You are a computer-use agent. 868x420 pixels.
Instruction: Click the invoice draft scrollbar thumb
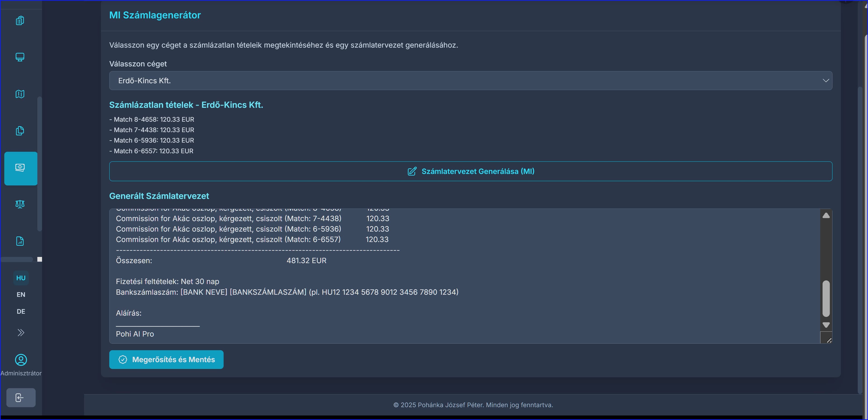[826, 299]
